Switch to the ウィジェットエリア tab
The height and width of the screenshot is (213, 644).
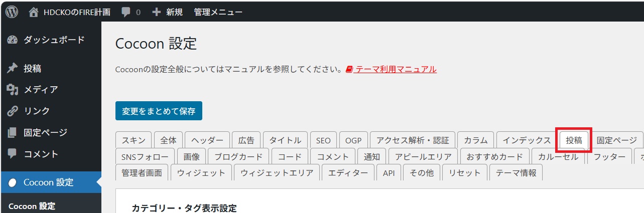[277, 173]
